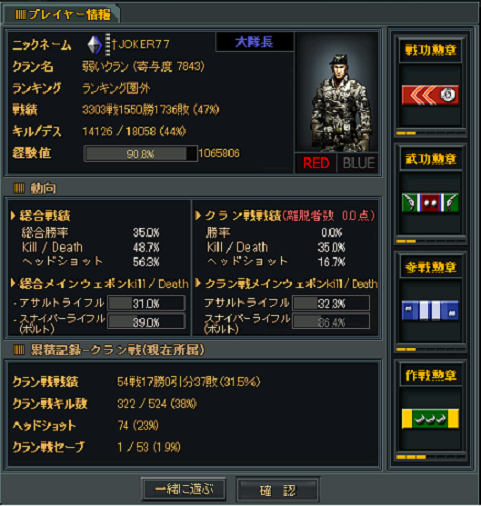Open the プレイヤー情報 tab
Image resolution: width=481 pixels, height=506 pixels.
pyautogui.click(x=62, y=14)
